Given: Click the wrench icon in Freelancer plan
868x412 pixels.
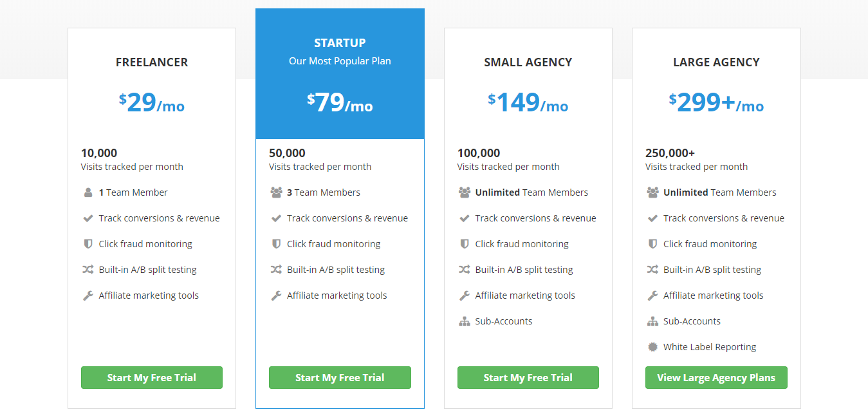Looking at the screenshot, I should (88, 295).
